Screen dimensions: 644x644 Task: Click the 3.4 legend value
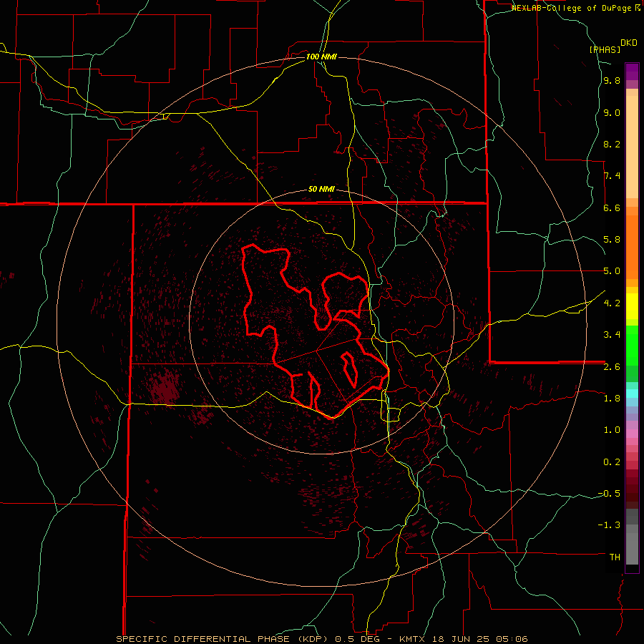pyautogui.click(x=612, y=335)
